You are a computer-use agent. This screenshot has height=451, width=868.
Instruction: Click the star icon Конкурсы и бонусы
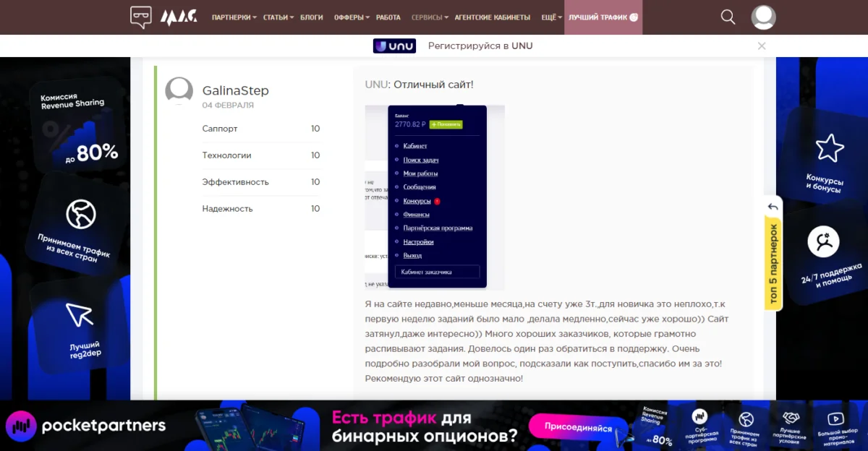pos(830,148)
